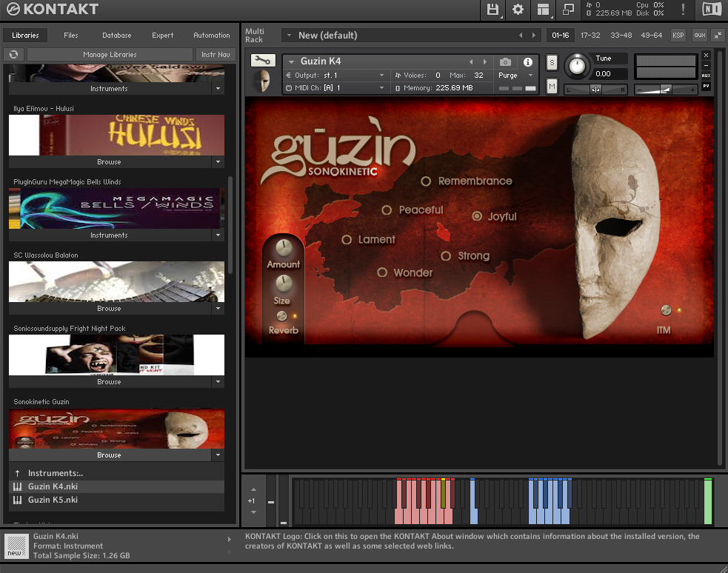Open the Purge dropdown menu

coord(530,76)
